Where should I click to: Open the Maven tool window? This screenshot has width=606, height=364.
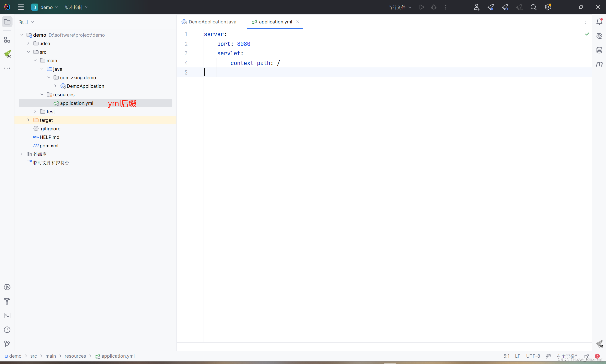click(599, 64)
